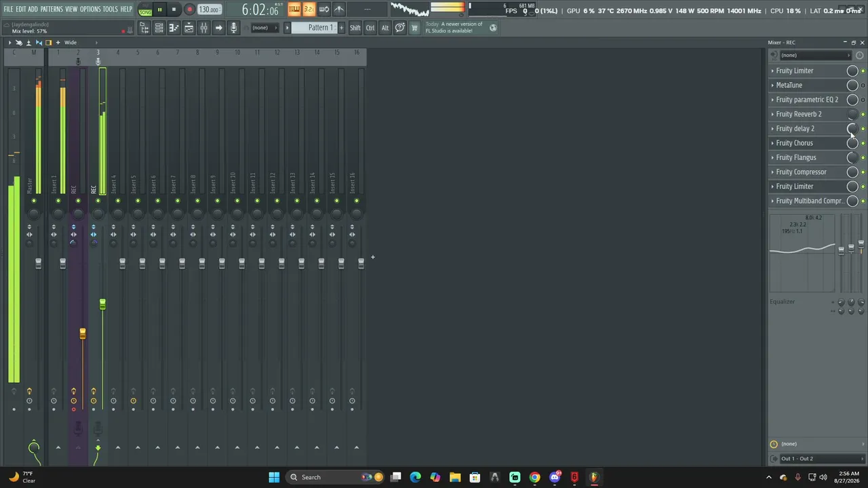Viewport: 868px width, 488px height.
Task: Pause playback with the transport pause button
Action: (159, 9)
